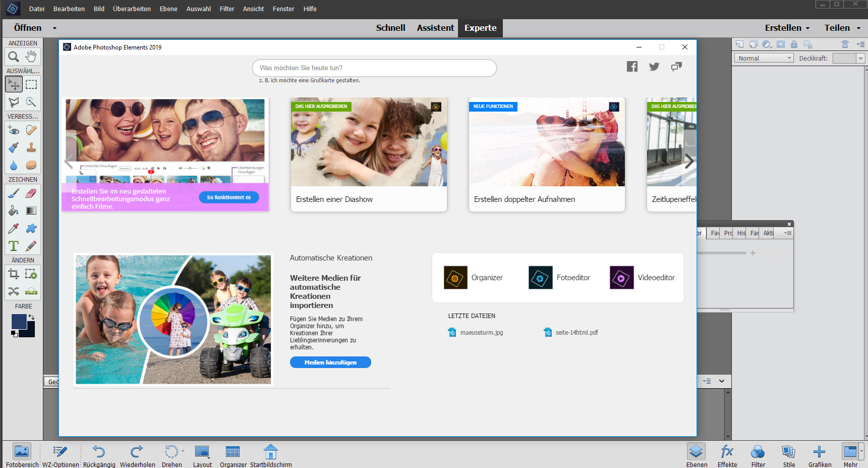Select the Straighten tool
This screenshot has height=468, width=868.
31,291
